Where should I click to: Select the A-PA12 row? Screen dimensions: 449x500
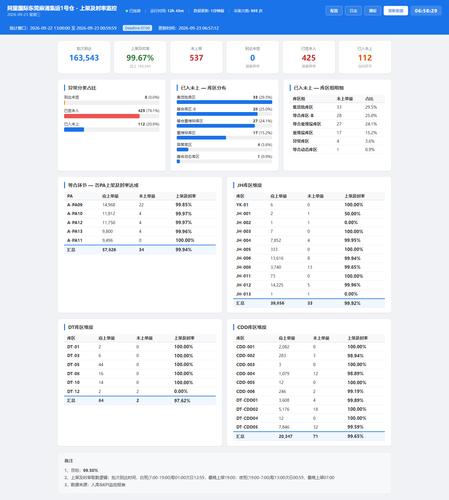tap(140, 222)
